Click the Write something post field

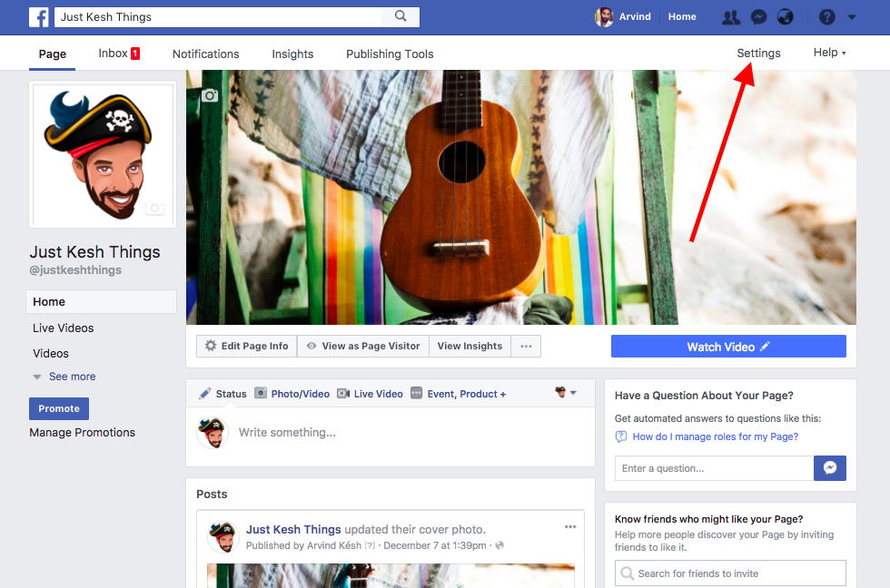tap(409, 433)
